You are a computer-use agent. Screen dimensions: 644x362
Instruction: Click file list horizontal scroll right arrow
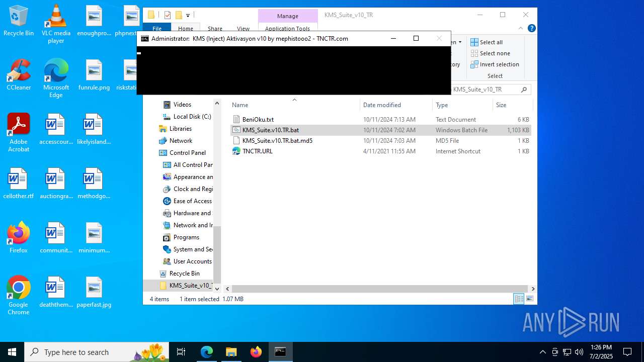coord(533,289)
